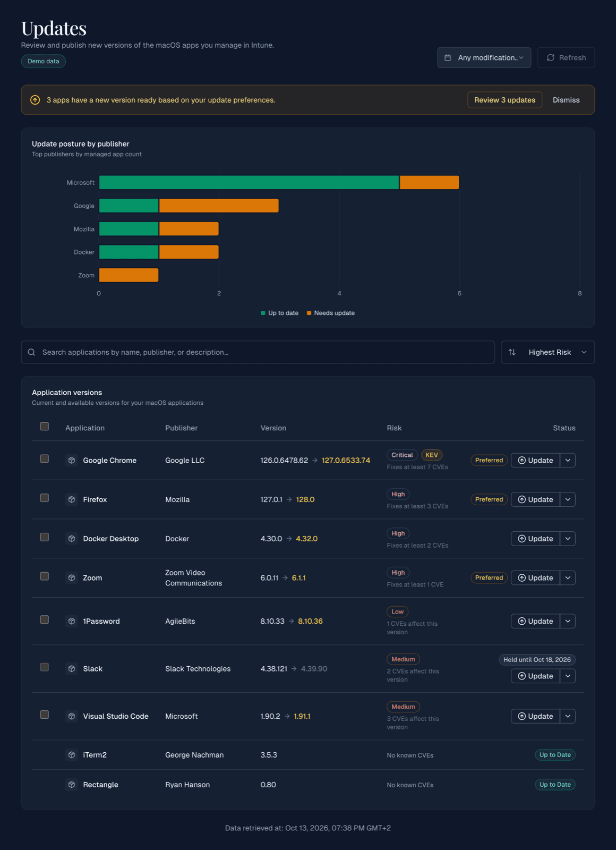Viewport: 616px width, 850px height.
Task: Click the Version column header
Action: click(273, 428)
